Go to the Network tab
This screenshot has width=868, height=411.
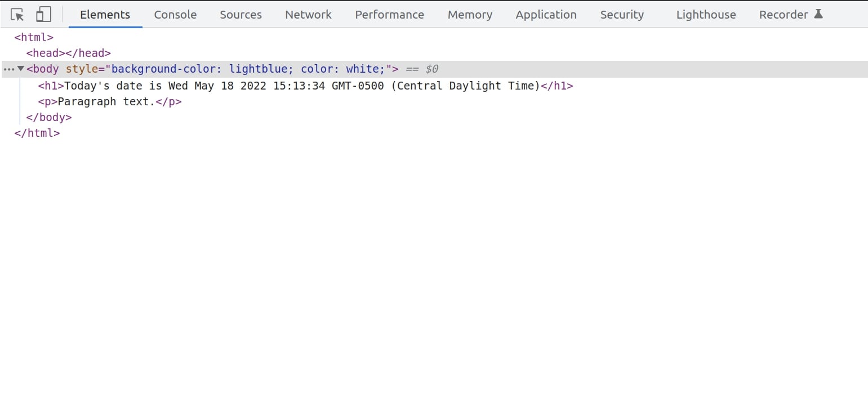tap(308, 15)
